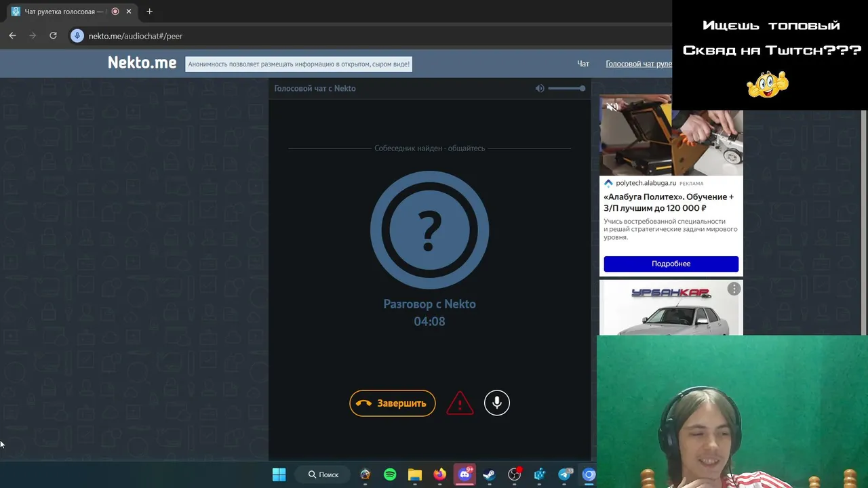The image size is (868, 488).
Task: Click the microphone permission icon in address bar
Action: click(77, 36)
